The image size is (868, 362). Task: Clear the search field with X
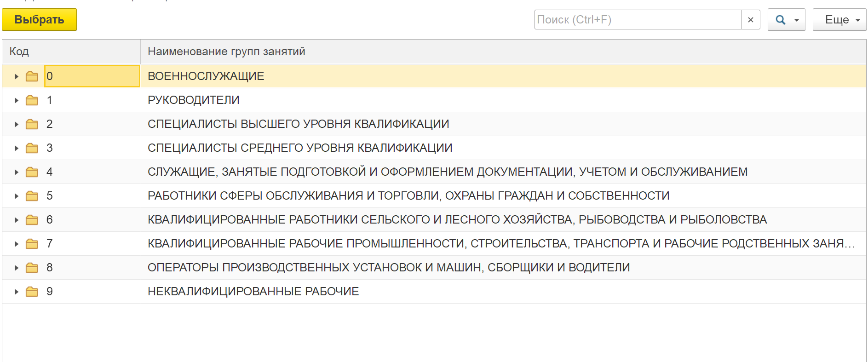pos(751,20)
